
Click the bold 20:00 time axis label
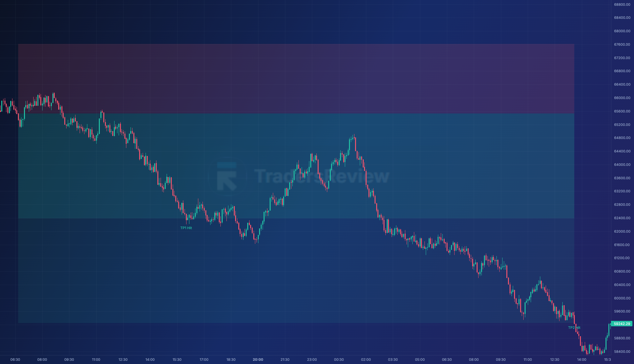coord(258,360)
